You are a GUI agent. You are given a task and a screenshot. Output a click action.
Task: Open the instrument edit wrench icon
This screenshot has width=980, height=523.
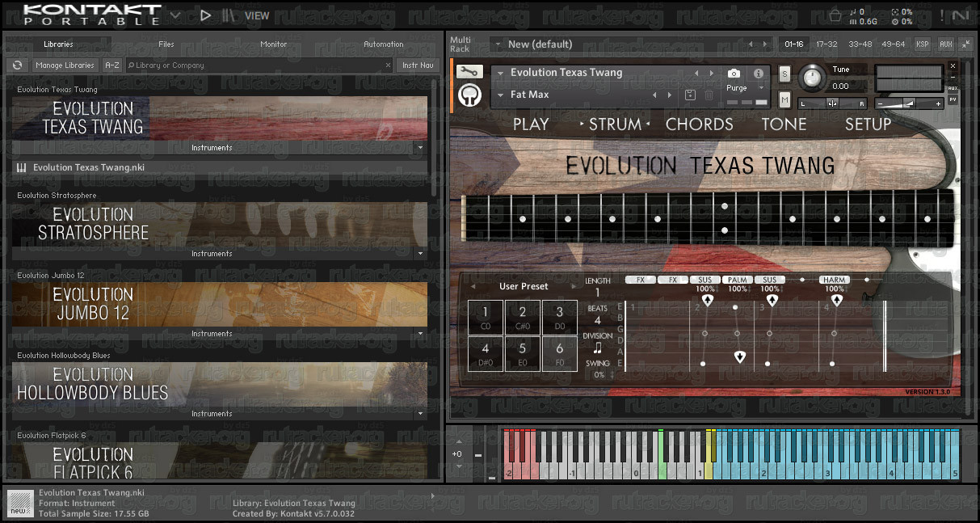pyautogui.click(x=469, y=72)
